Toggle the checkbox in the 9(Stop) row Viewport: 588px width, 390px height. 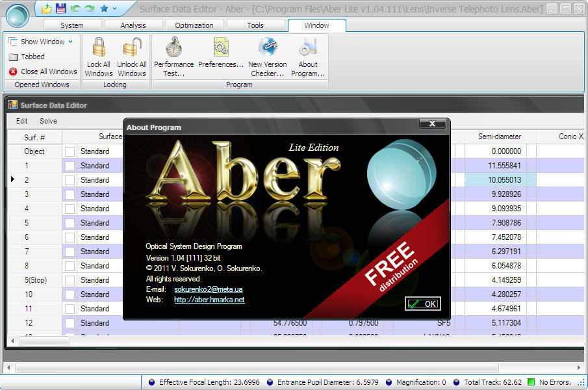click(70, 280)
